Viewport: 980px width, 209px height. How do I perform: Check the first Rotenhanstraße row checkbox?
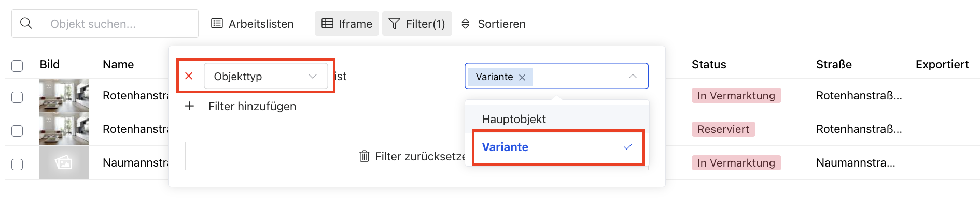(17, 97)
